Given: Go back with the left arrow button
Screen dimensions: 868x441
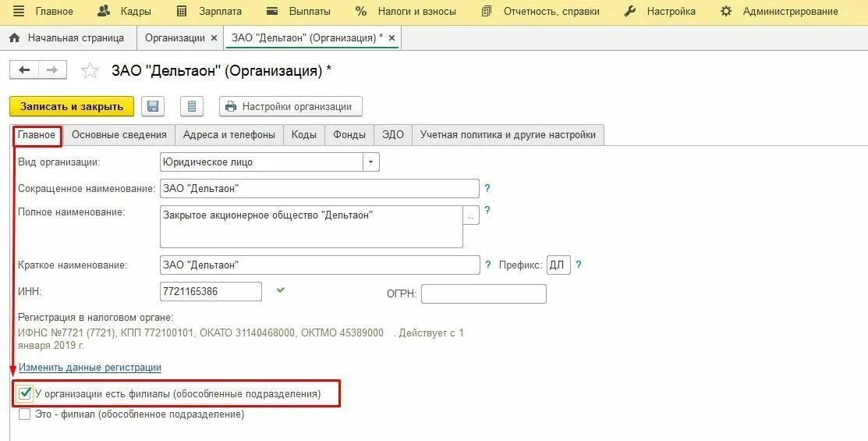Looking at the screenshot, I should (x=24, y=69).
